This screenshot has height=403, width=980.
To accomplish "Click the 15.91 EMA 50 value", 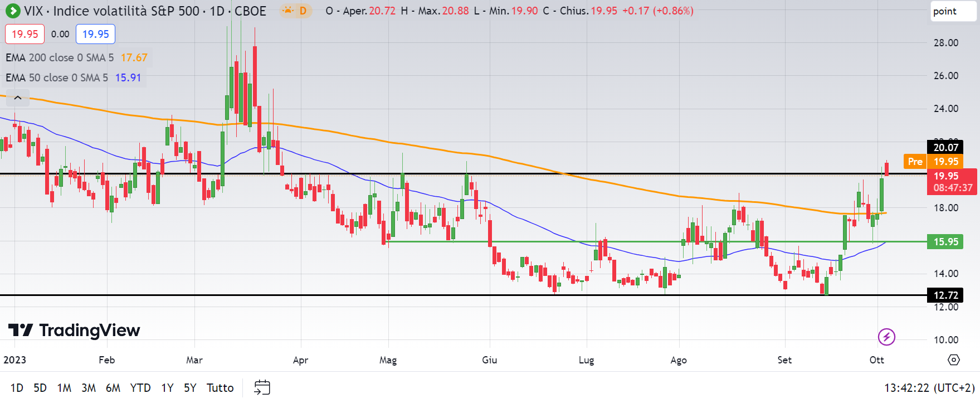I will pyautogui.click(x=128, y=77).
